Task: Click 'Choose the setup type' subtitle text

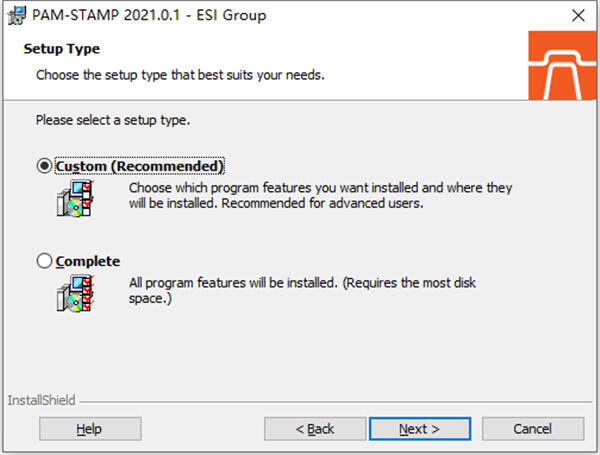Action: 180,75
